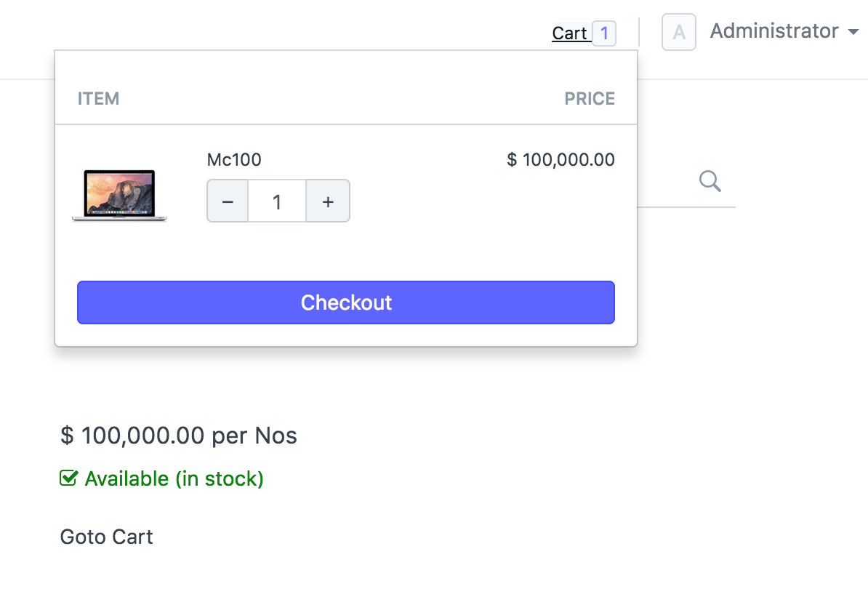Click the search magnifier icon
Image resolution: width=868 pixels, height=589 pixels.
click(710, 180)
